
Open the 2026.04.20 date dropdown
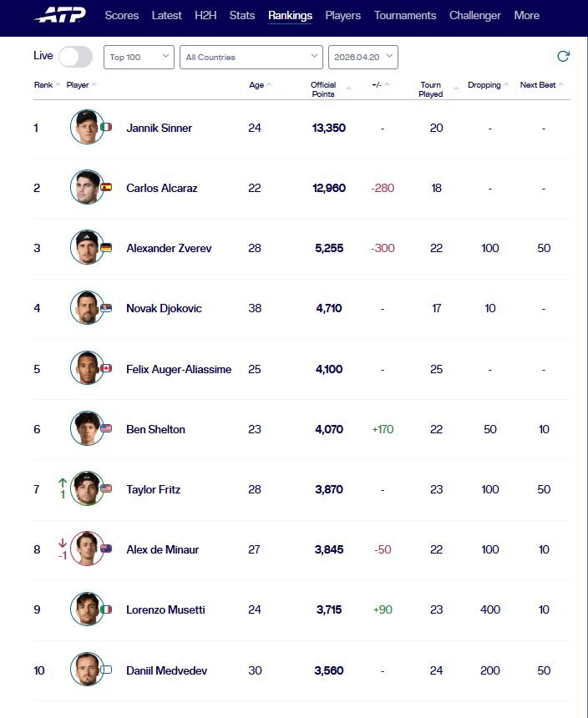click(363, 57)
